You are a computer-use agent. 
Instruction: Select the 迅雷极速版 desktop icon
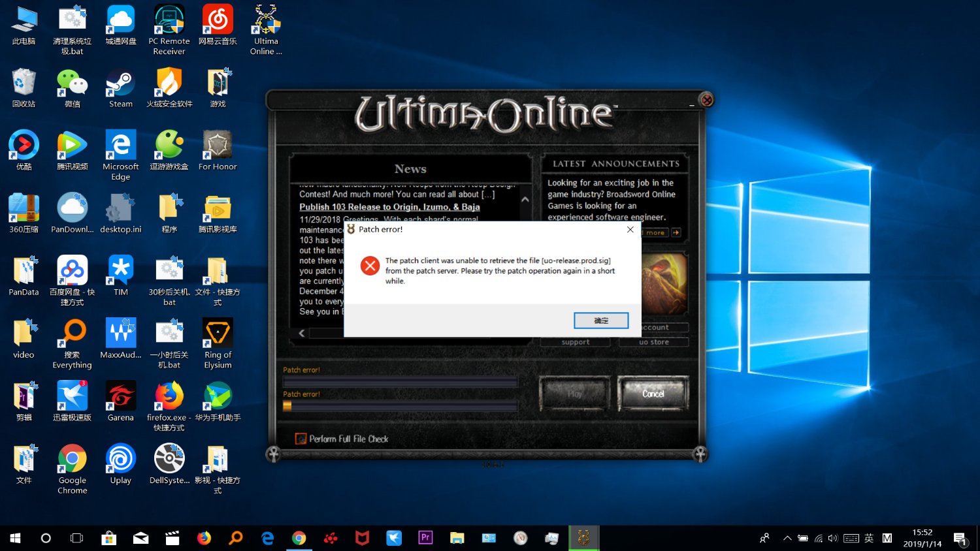coord(73,401)
